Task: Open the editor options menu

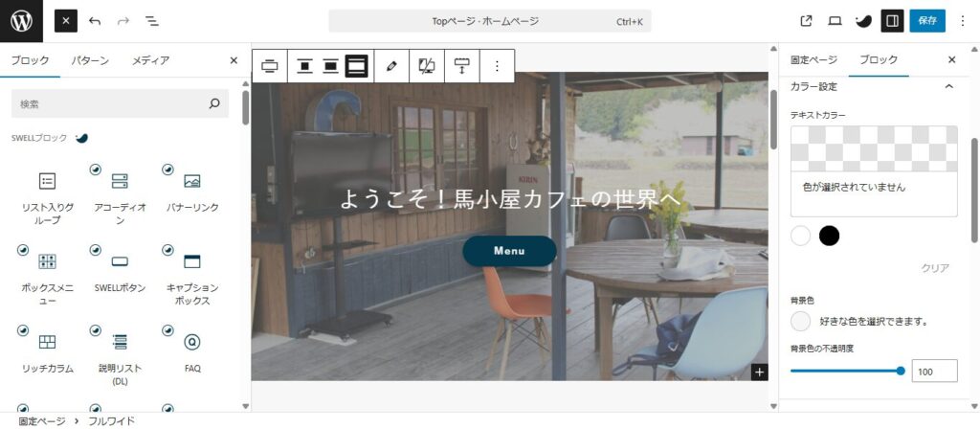Action: (963, 21)
